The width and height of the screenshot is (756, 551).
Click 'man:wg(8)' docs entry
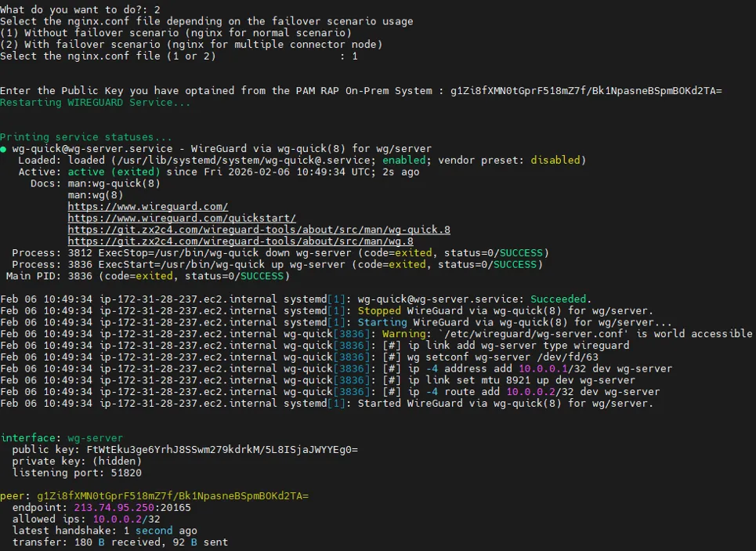(96, 195)
